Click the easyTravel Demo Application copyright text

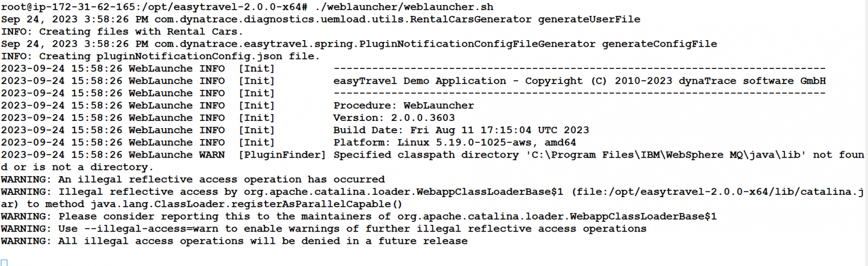click(580, 81)
